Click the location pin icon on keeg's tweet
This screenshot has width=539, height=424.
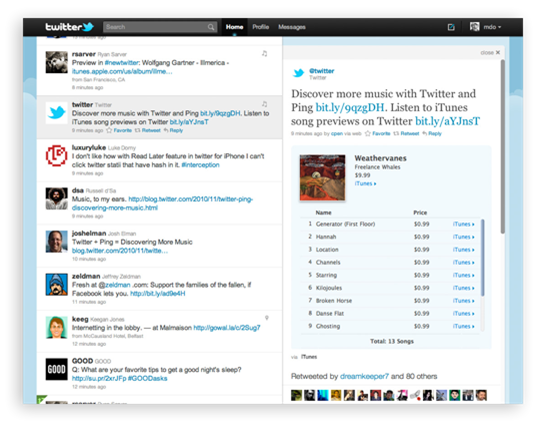point(266,318)
